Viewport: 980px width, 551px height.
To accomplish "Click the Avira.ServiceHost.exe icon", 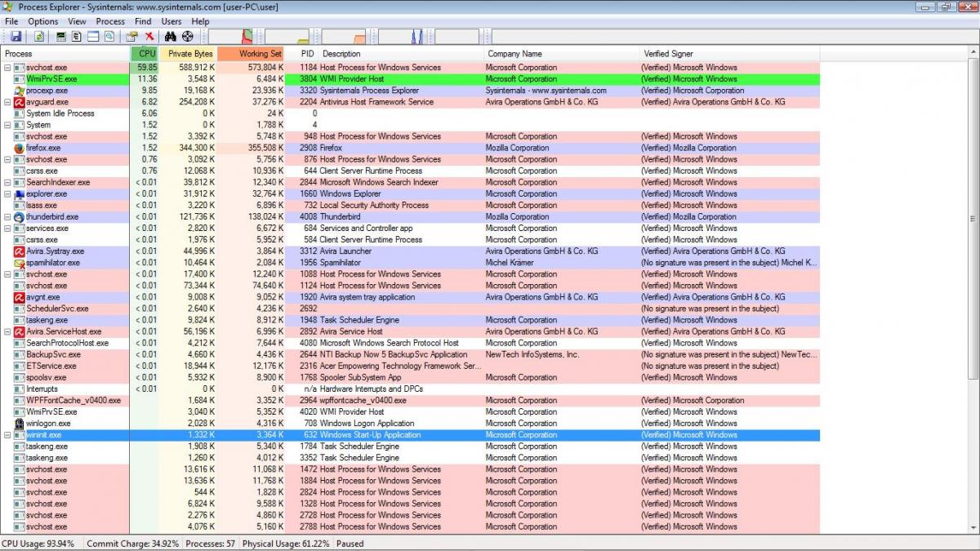I will [20, 331].
